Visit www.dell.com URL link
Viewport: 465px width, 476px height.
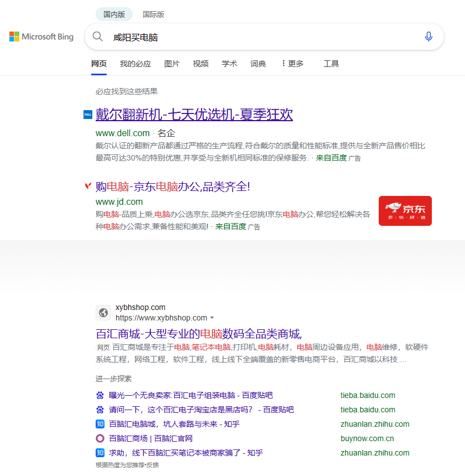point(123,133)
